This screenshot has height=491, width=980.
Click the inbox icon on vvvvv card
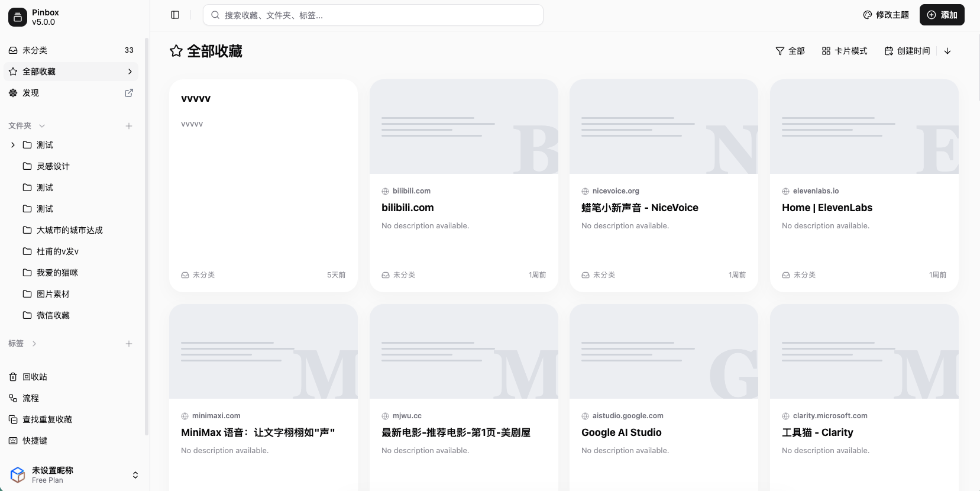tap(185, 275)
